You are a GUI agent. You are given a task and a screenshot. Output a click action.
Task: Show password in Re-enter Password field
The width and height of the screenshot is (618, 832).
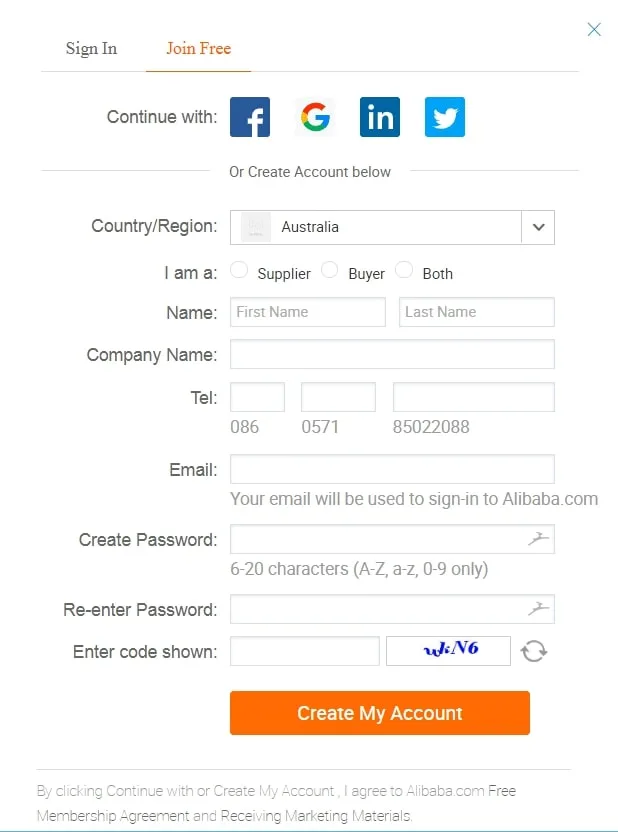539,609
